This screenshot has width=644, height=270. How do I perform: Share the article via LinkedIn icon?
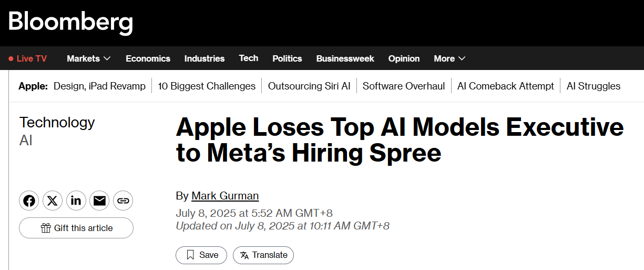(x=76, y=201)
